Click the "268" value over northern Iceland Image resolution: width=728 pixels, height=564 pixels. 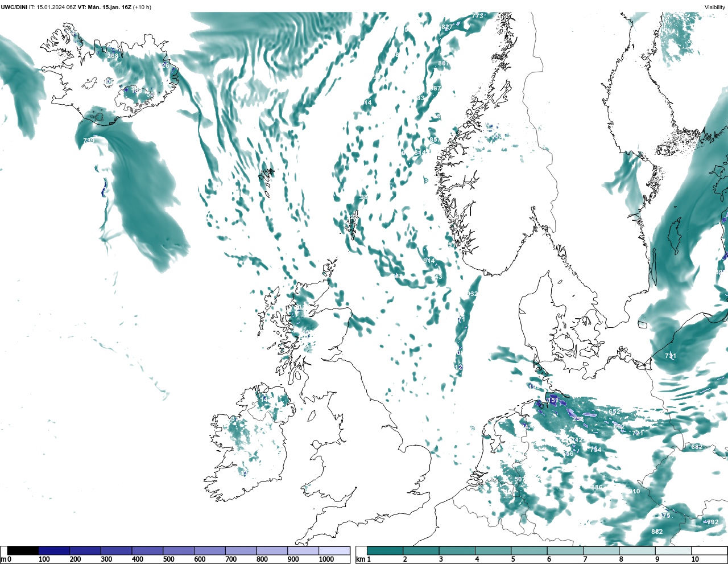click(113, 56)
